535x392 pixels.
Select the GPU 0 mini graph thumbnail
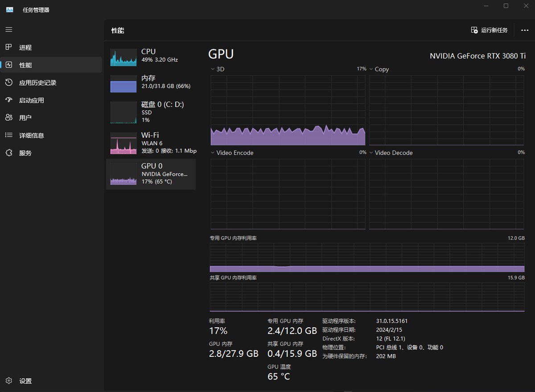tap(123, 174)
